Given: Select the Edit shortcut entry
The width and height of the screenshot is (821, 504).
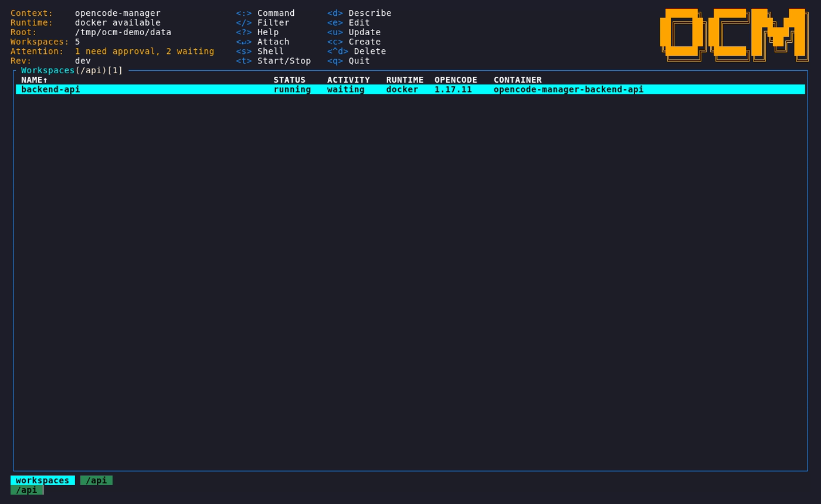Looking at the screenshot, I should tap(349, 22).
